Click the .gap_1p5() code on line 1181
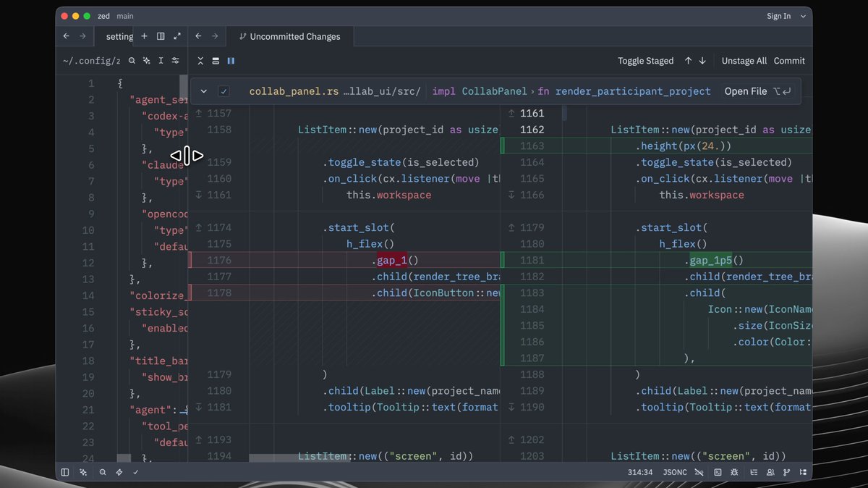The image size is (868, 488). tap(714, 260)
